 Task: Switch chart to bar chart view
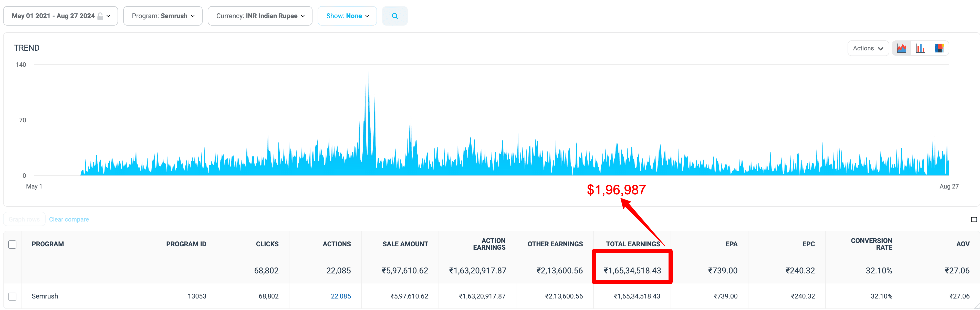coord(920,48)
